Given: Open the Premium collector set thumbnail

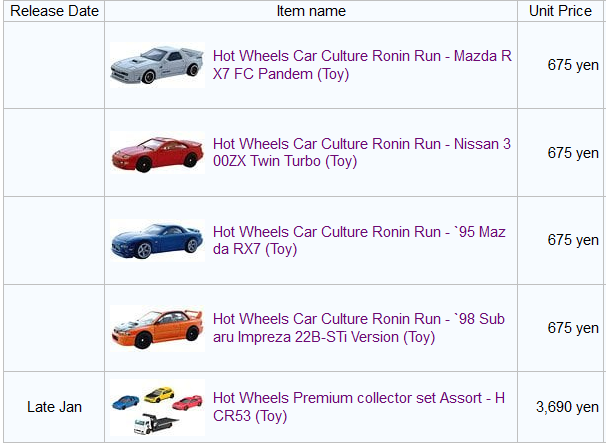Looking at the screenshot, I should point(157,407).
